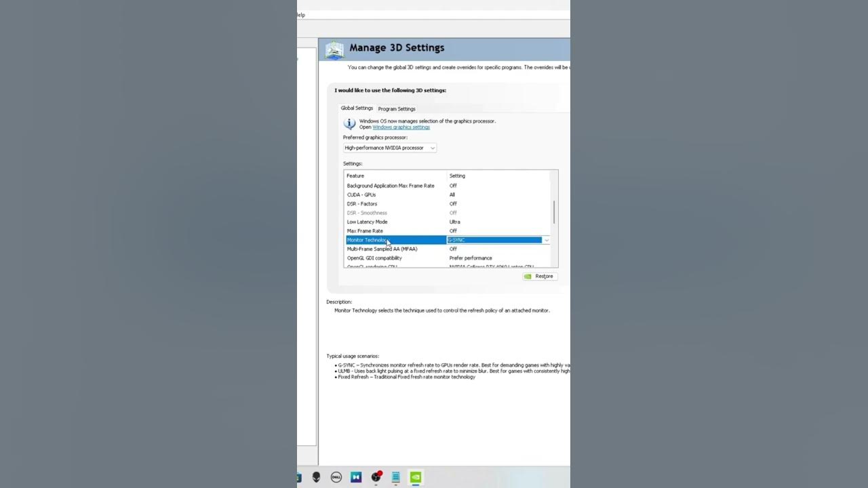Image resolution: width=868 pixels, height=488 pixels.
Task: Switch to the Global Settings tab
Action: tap(357, 108)
